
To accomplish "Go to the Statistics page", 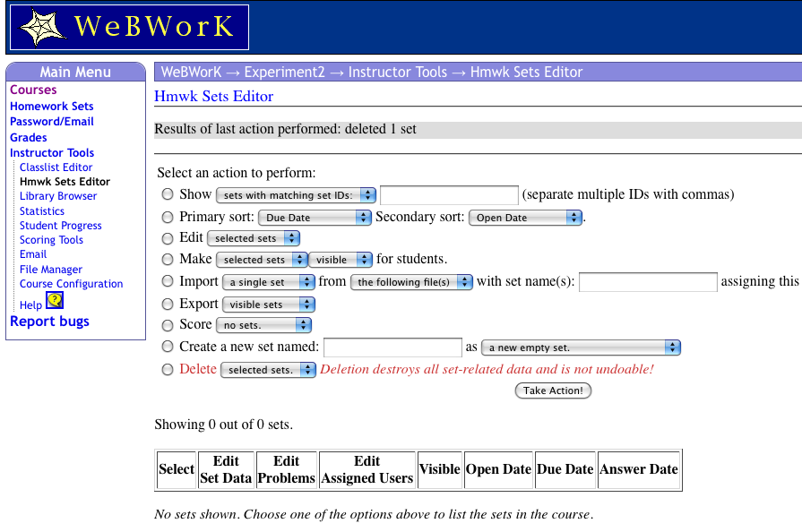I will pos(42,211).
